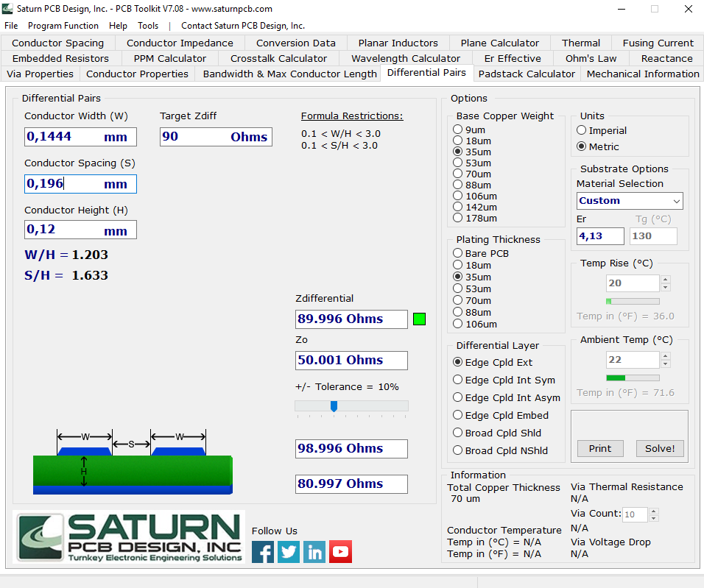Decrease Temp Rise value with down arrow

coord(666,287)
